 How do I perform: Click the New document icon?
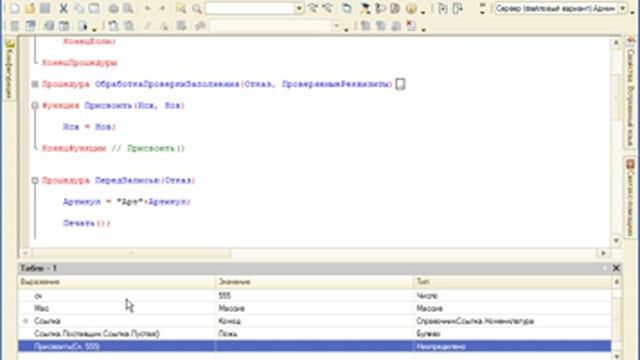point(14,8)
